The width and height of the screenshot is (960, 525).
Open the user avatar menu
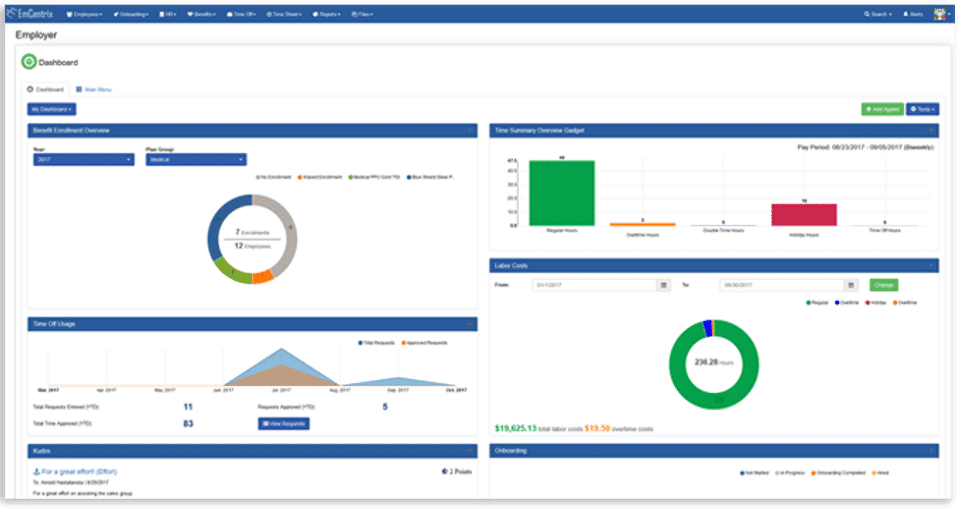click(x=942, y=14)
